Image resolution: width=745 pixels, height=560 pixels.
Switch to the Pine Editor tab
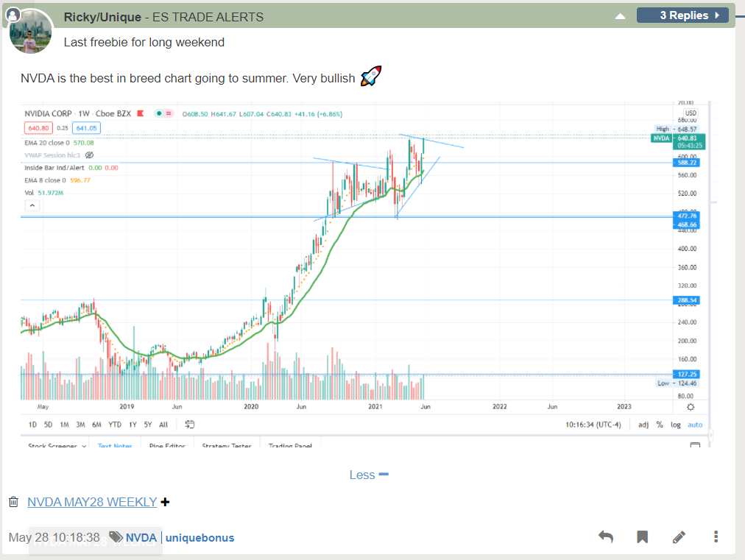pyautogui.click(x=167, y=445)
